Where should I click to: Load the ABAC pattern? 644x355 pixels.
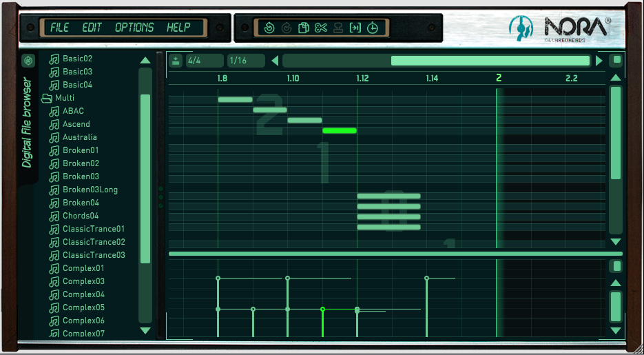click(73, 111)
